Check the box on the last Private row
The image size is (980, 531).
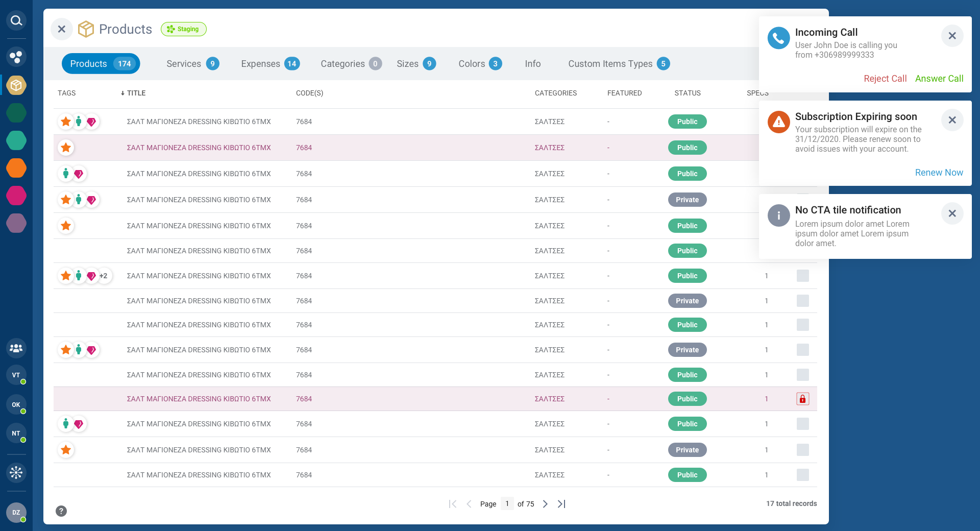tap(802, 450)
